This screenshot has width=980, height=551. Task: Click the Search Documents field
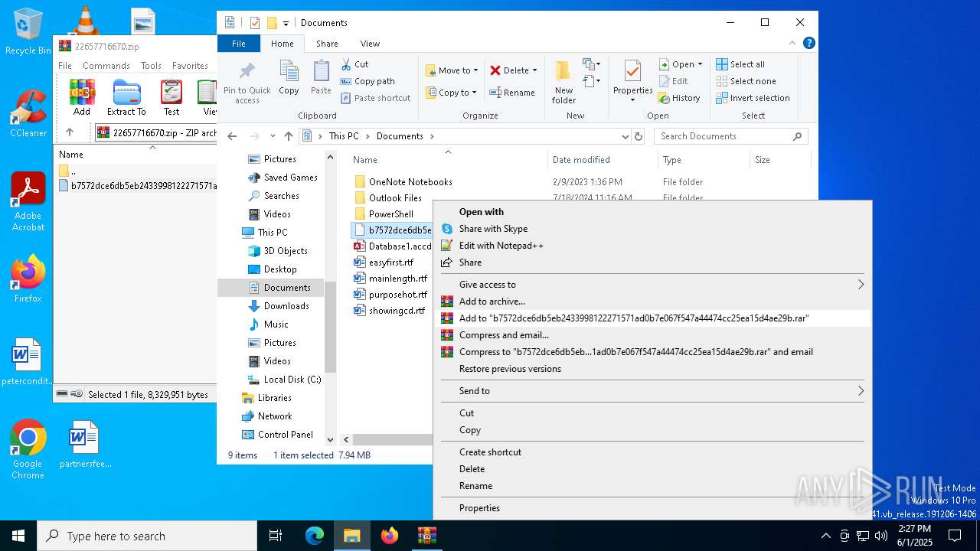[x=731, y=136]
